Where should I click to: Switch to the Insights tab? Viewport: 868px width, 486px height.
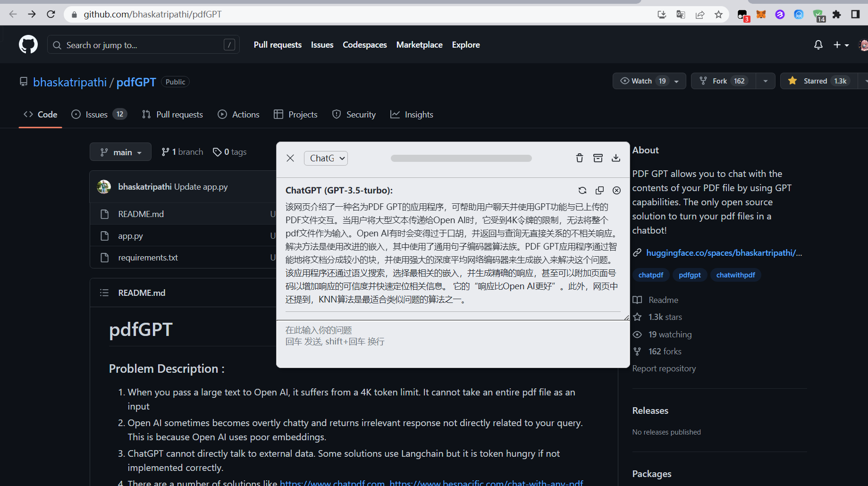pyautogui.click(x=412, y=115)
